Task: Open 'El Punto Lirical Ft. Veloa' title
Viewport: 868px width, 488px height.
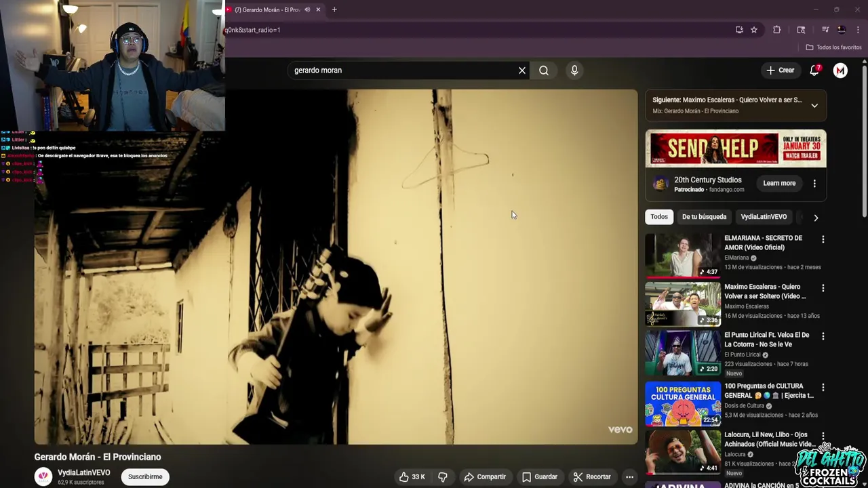Action: pyautogui.click(x=767, y=340)
